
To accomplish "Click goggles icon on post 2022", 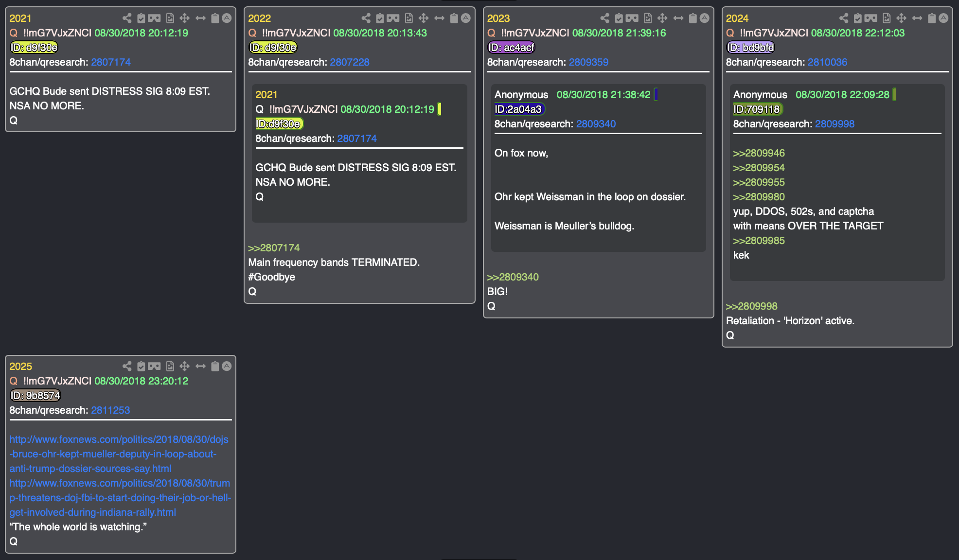I will click(x=393, y=18).
